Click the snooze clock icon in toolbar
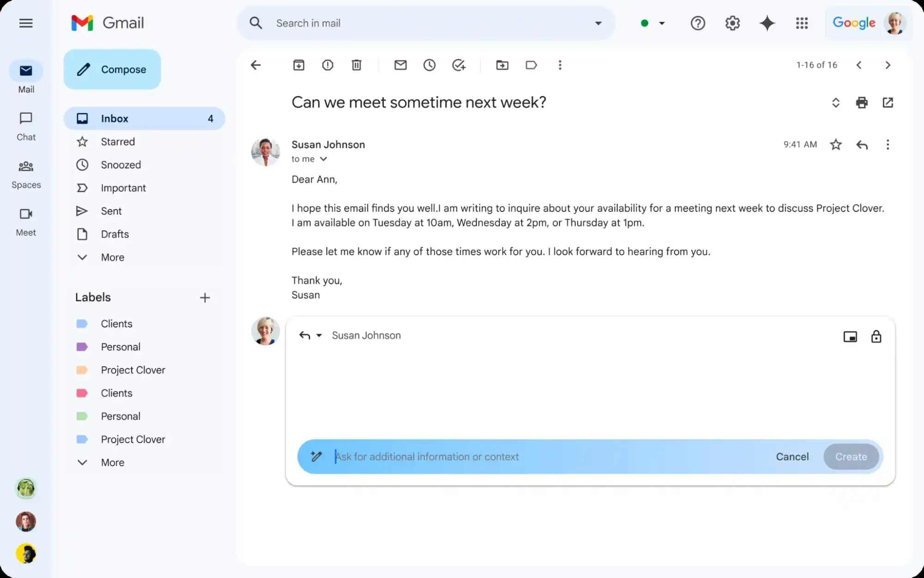The image size is (924, 578). (x=429, y=65)
